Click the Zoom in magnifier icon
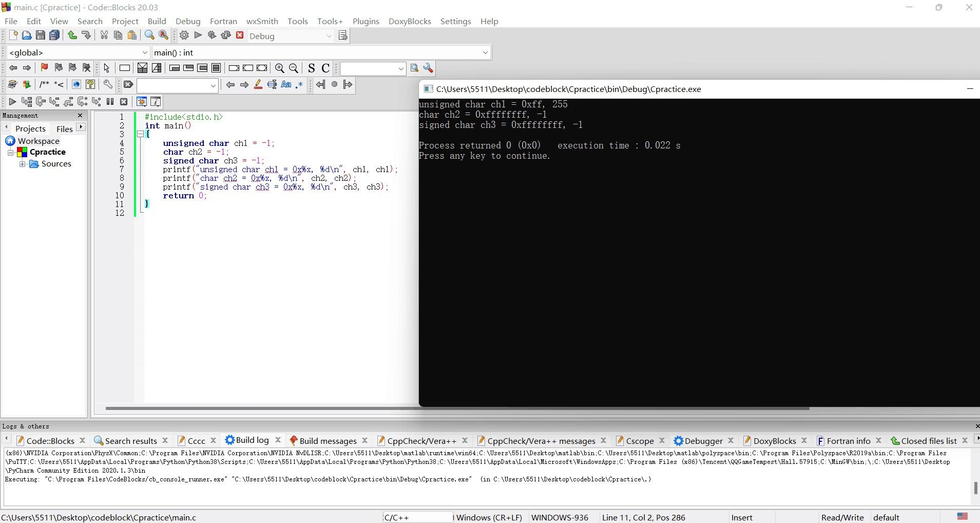This screenshot has height=523, width=980. [x=280, y=68]
